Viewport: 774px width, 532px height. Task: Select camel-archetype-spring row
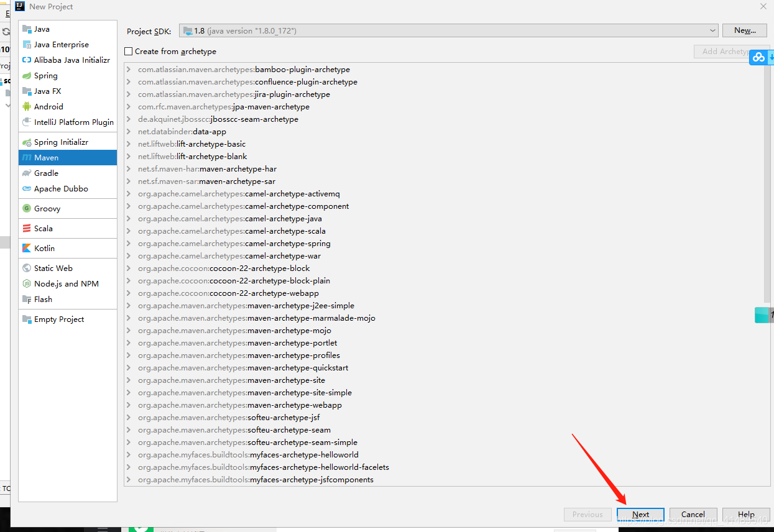(444, 244)
